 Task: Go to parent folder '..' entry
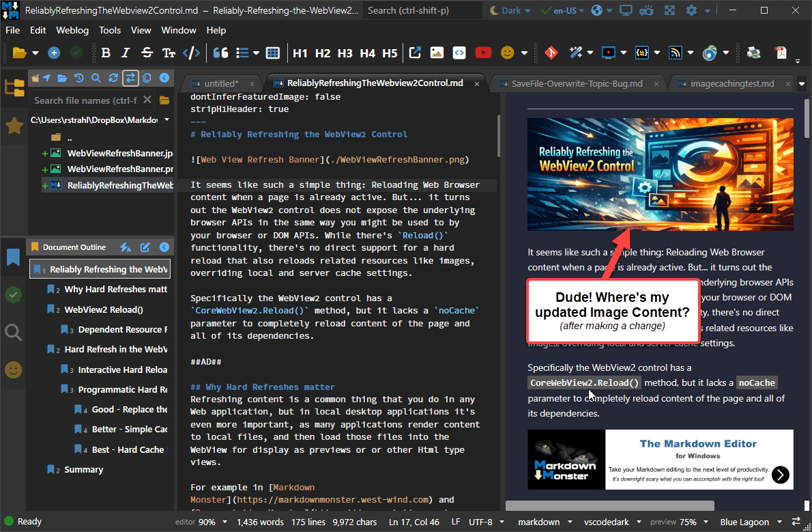pyautogui.click(x=70, y=137)
